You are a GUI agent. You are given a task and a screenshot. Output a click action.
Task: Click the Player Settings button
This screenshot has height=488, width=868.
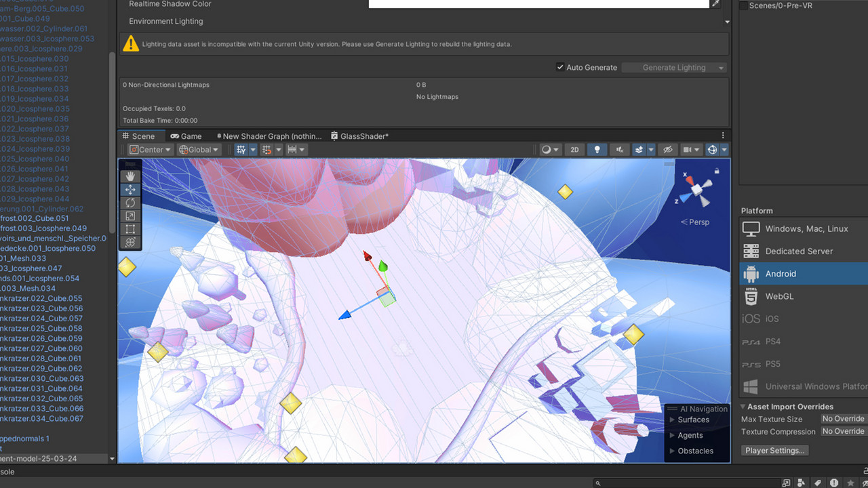774,451
